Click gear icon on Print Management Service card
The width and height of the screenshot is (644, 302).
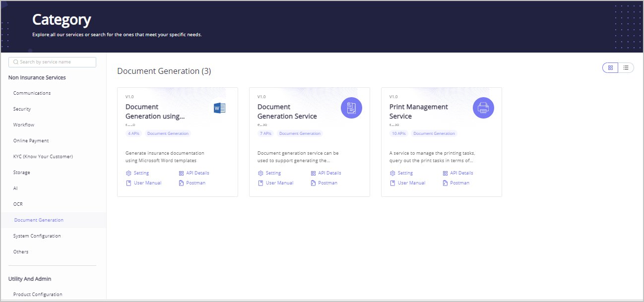[392, 173]
